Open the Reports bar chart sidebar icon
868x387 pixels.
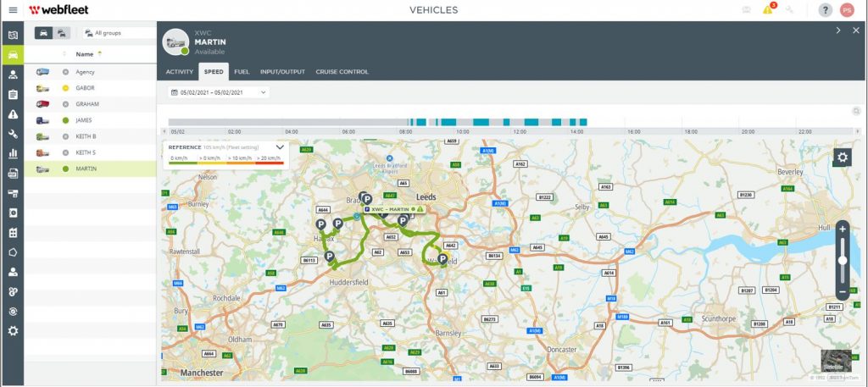click(x=13, y=153)
